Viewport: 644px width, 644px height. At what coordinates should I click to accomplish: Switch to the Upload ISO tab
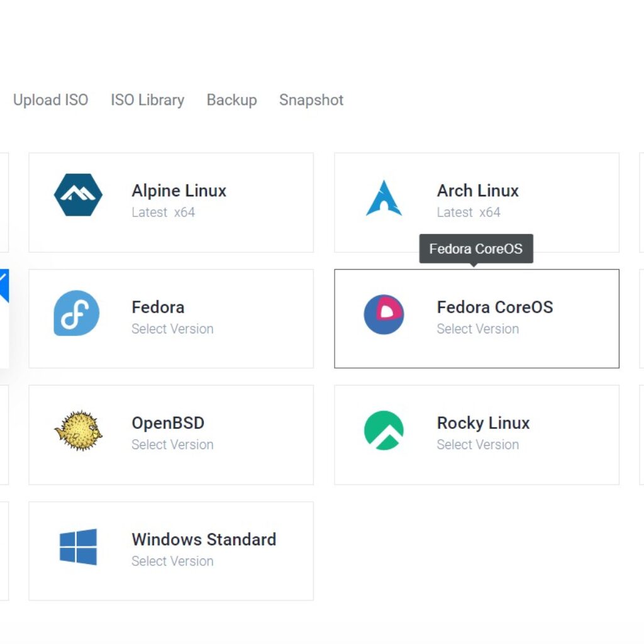tap(50, 100)
